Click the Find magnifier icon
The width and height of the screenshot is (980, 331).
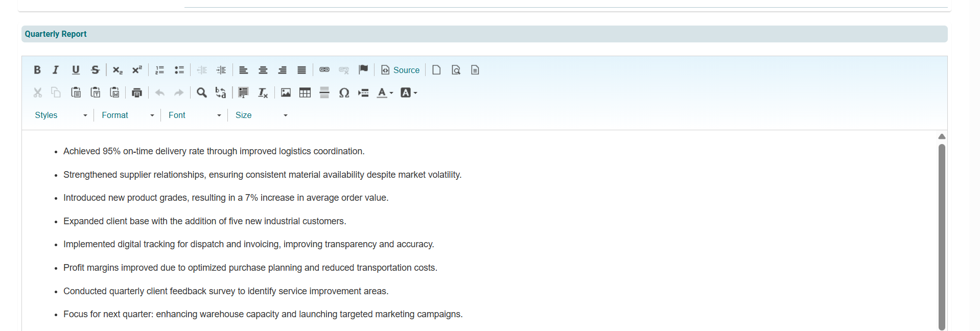(202, 92)
